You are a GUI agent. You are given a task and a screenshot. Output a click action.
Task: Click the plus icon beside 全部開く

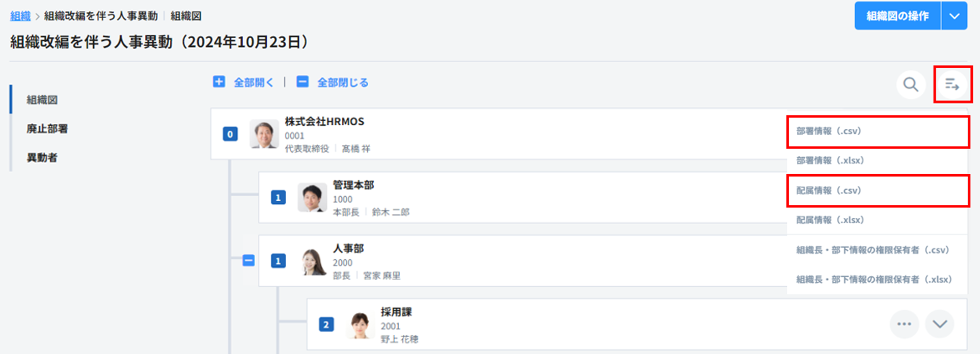click(x=219, y=82)
